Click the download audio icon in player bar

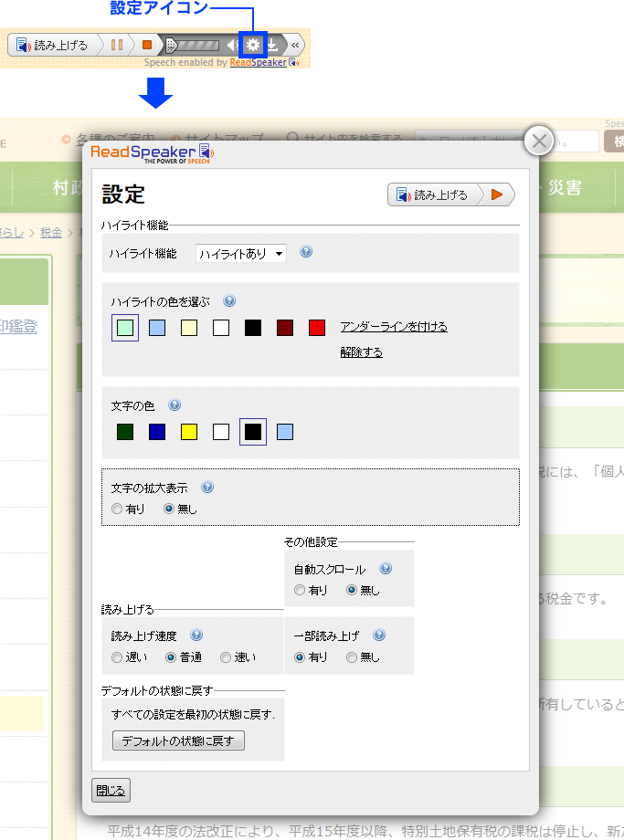[272, 45]
